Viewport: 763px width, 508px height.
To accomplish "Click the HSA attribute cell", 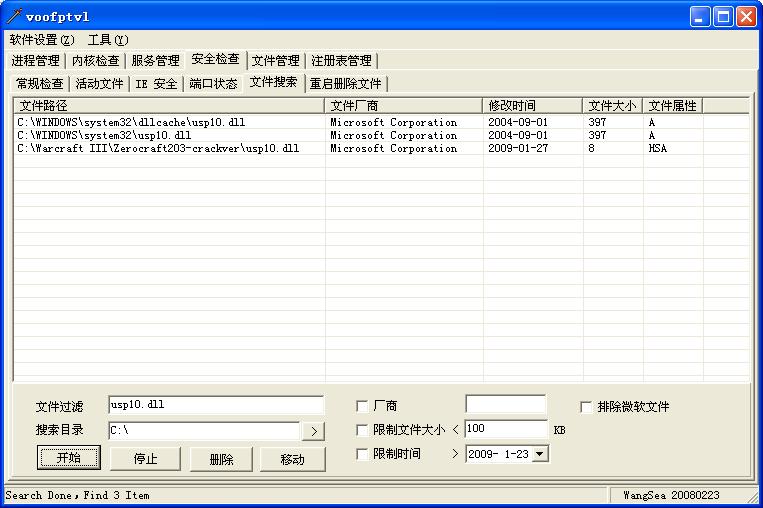I will (657, 148).
